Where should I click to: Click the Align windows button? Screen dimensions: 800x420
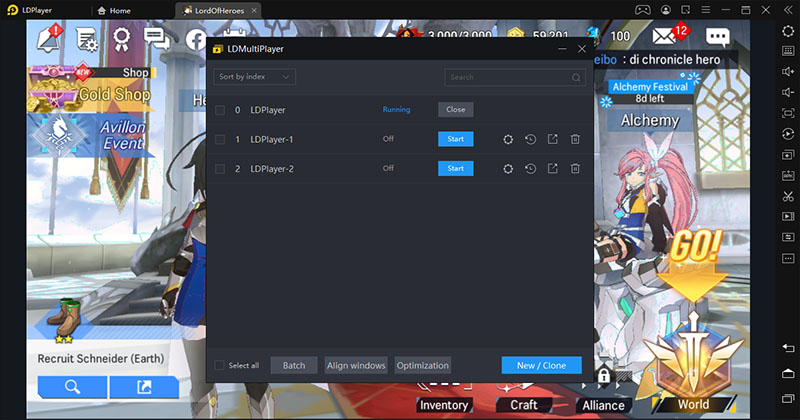pyautogui.click(x=356, y=365)
